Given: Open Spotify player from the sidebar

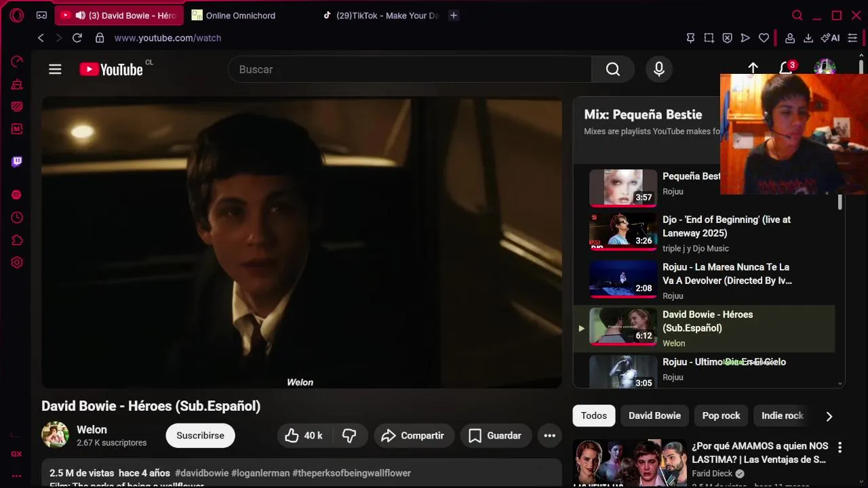Looking at the screenshot, I should pos(17,195).
